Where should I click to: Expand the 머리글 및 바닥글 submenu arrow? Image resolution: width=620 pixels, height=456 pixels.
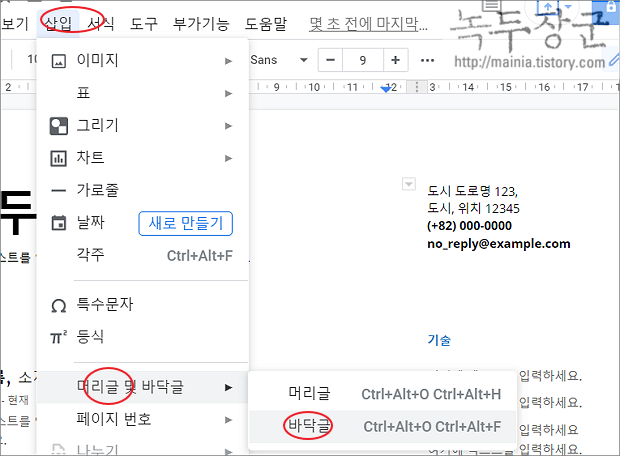click(x=228, y=387)
